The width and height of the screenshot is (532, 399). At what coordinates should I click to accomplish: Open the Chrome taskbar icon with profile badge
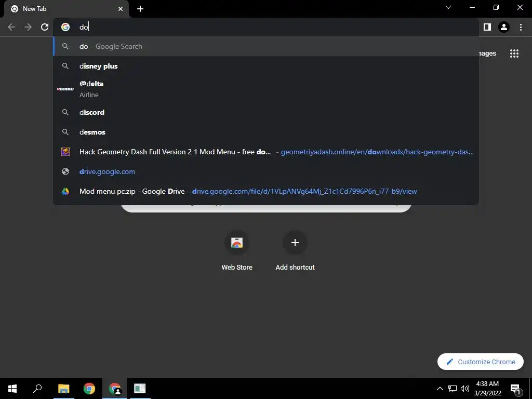[x=115, y=389]
